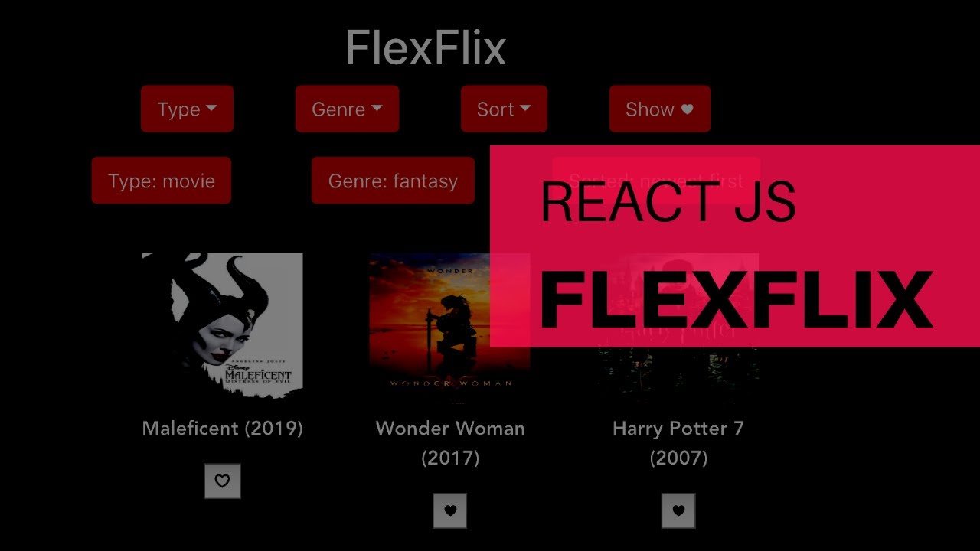The image size is (980, 551).
Task: Click the "Type: movie" filter chip
Action: click(x=161, y=181)
